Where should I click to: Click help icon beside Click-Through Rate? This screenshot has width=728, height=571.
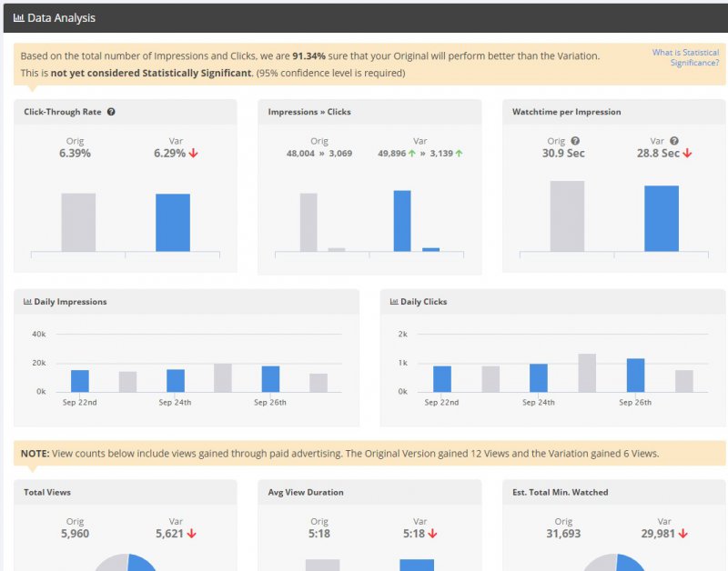(111, 112)
